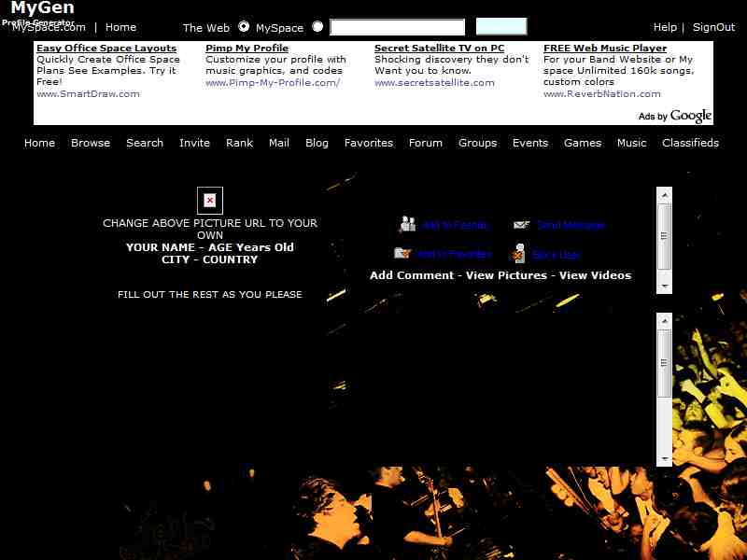Click the upper scrollbar thumb

click(665, 237)
